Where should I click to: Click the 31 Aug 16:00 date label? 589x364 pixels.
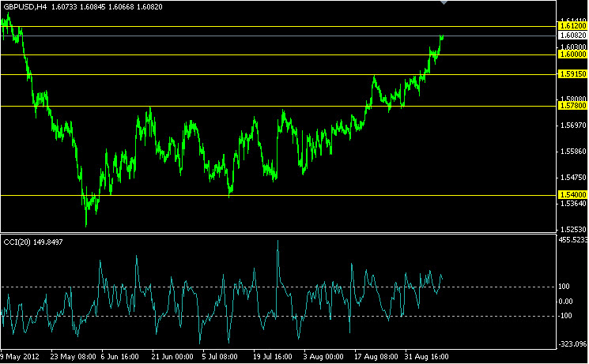426,356
